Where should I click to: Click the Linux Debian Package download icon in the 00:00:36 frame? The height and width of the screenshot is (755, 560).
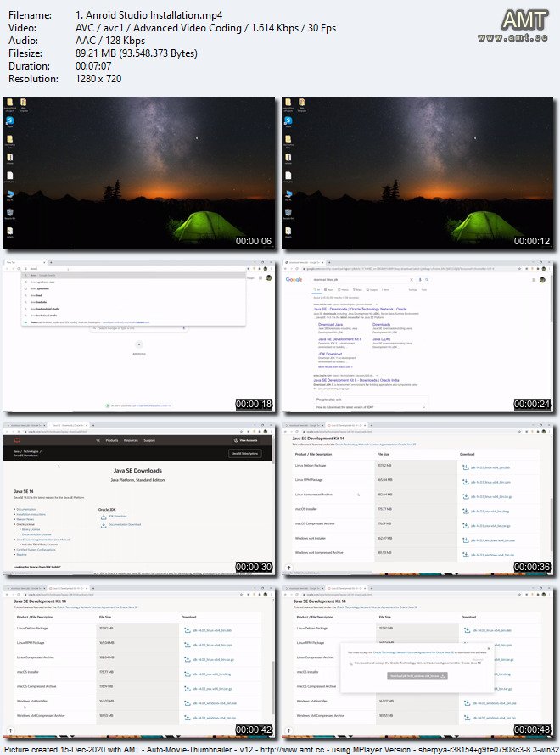coord(466,467)
